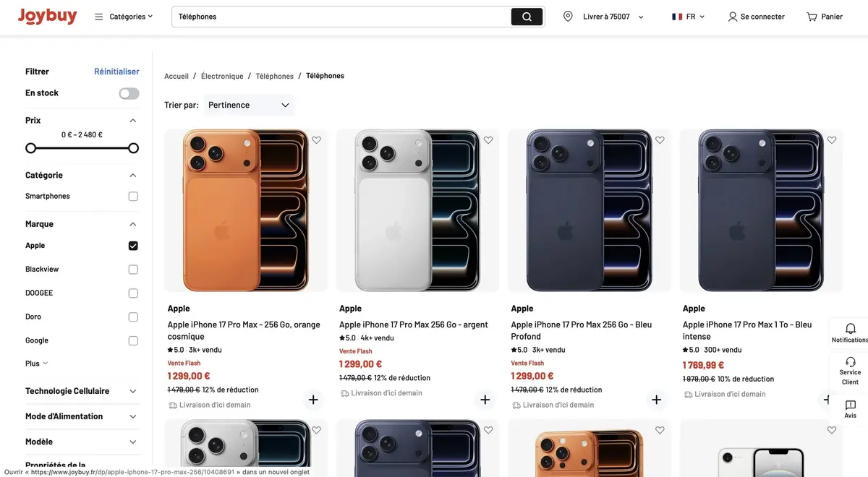Toggle the En stock filter switch

point(128,93)
